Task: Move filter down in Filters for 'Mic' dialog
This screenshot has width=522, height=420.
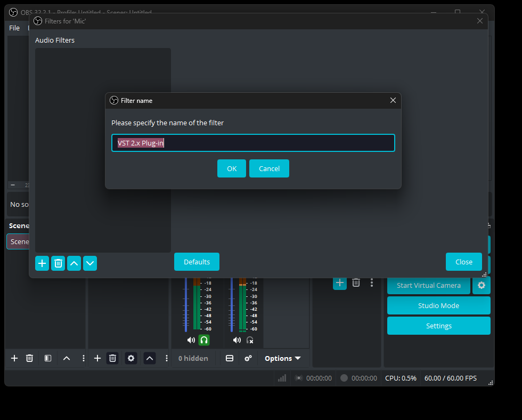Action: coord(90,263)
